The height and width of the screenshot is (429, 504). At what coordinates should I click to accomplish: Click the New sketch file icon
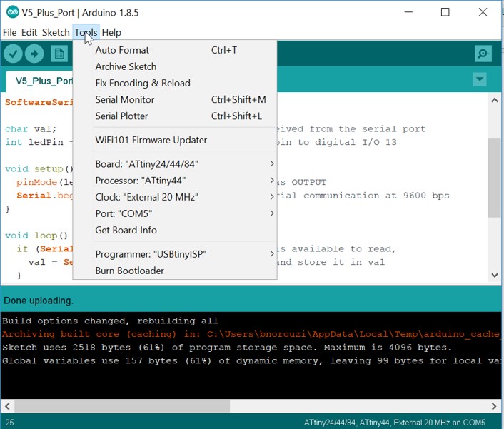59,54
